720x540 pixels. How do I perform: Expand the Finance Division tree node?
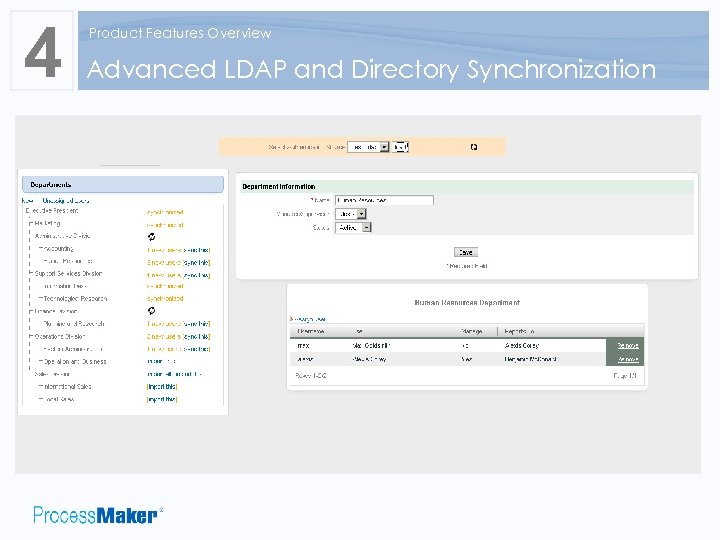point(31,311)
